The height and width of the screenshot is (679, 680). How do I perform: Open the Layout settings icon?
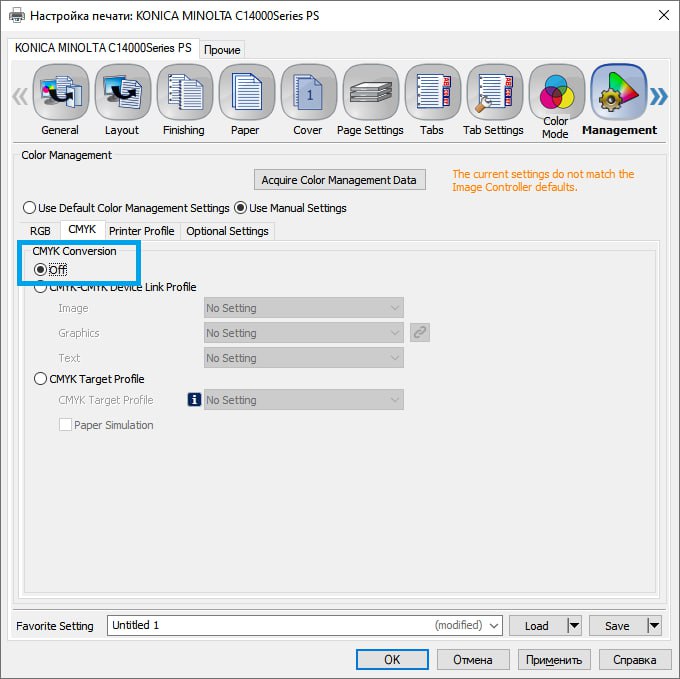[x=123, y=92]
